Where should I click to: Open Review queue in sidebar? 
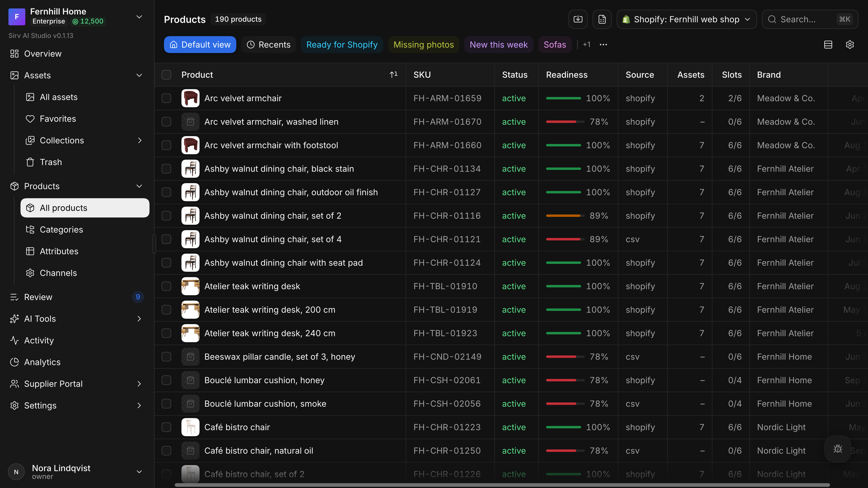77,297
